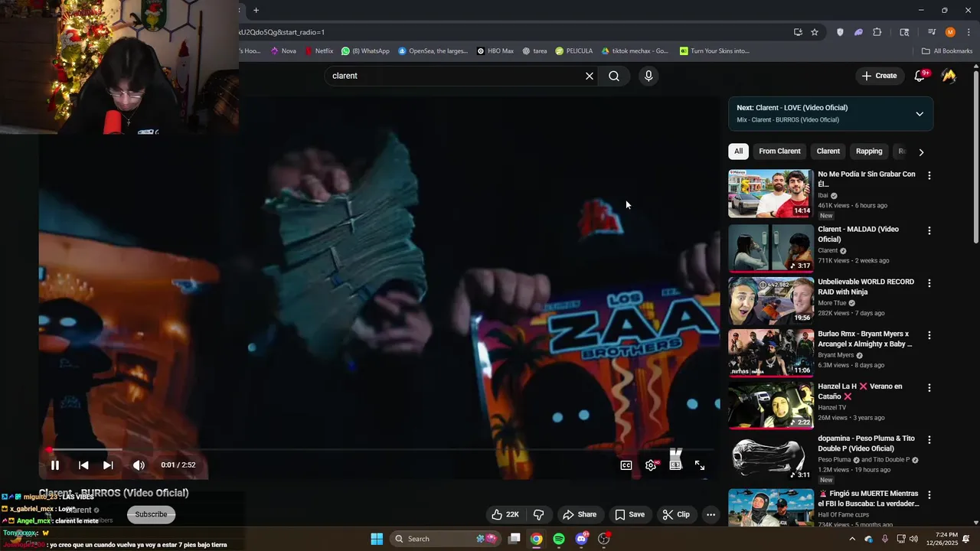Open Clarent - MALDAD video thumbnail
Screen dimensions: 980x551
click(x=771, y=248)
